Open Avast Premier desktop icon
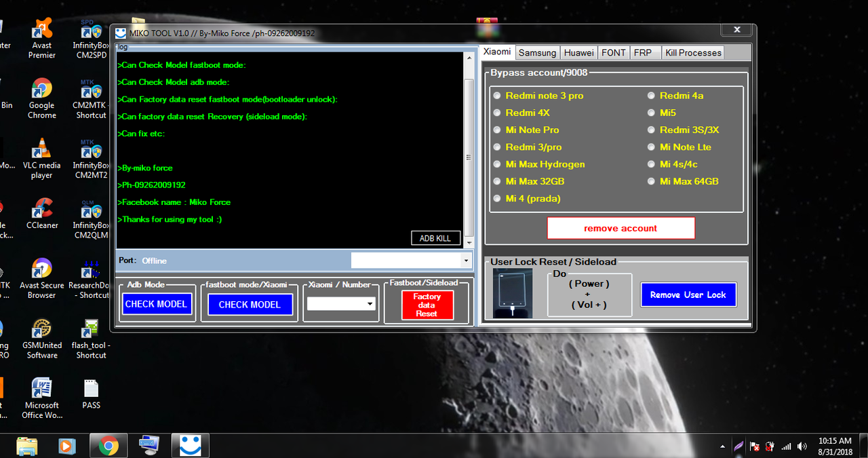 tap(42, 39)
